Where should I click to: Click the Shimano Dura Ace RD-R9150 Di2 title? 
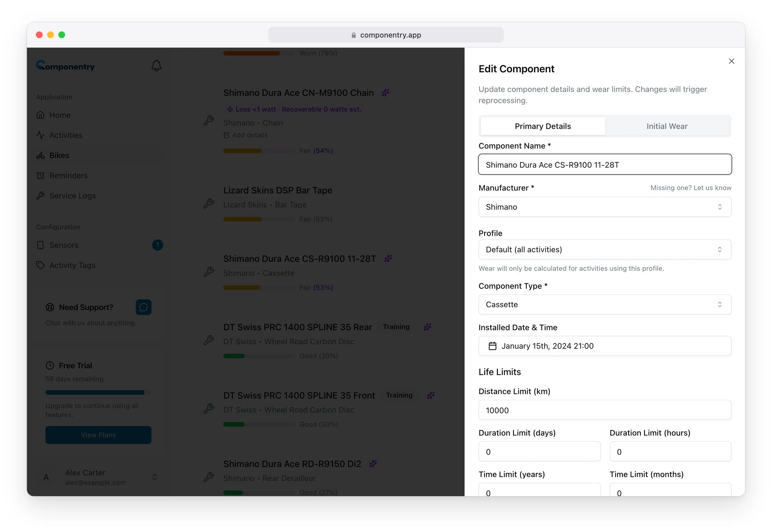pos(292,464)
